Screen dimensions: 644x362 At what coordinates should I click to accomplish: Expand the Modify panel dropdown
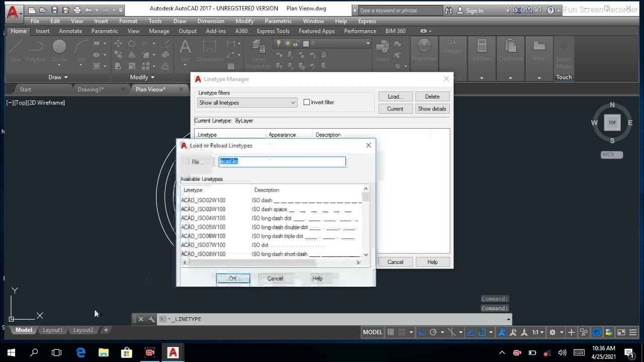tap(142, 77)
